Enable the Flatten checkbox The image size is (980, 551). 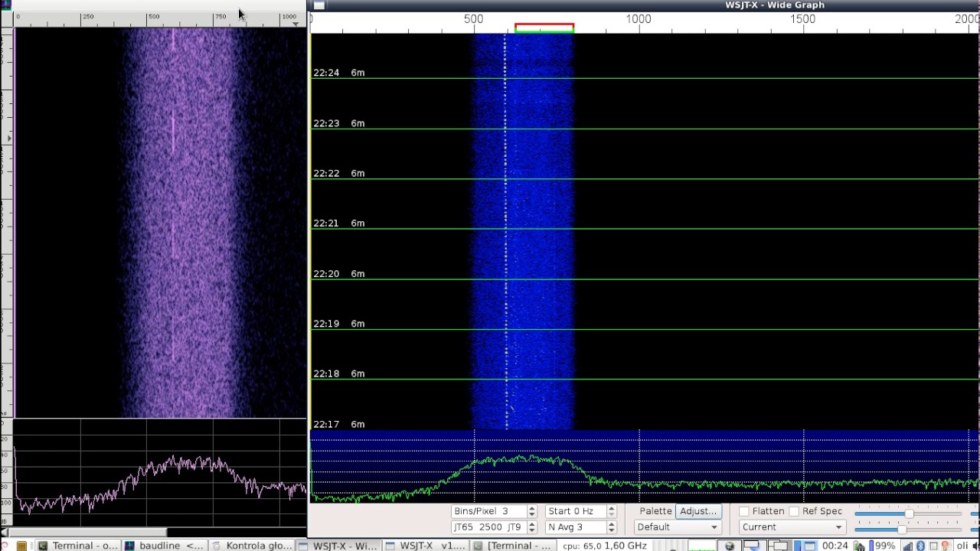(743, 511)
